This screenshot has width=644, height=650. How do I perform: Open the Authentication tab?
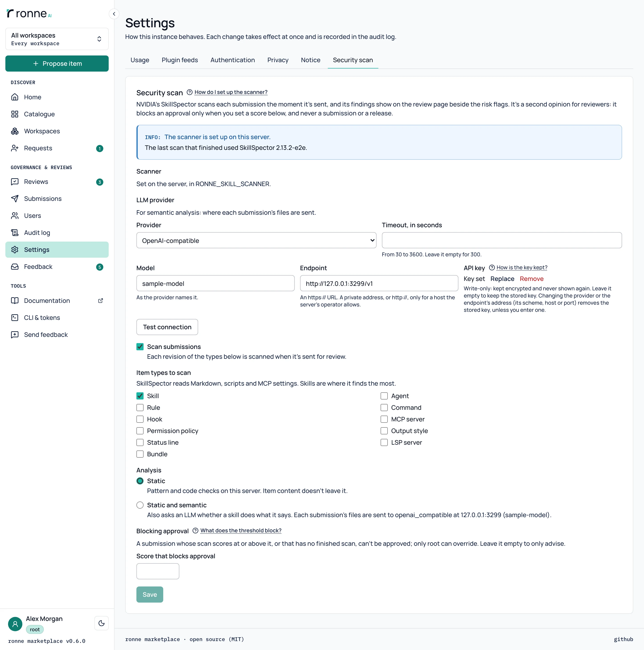(233, 60)
